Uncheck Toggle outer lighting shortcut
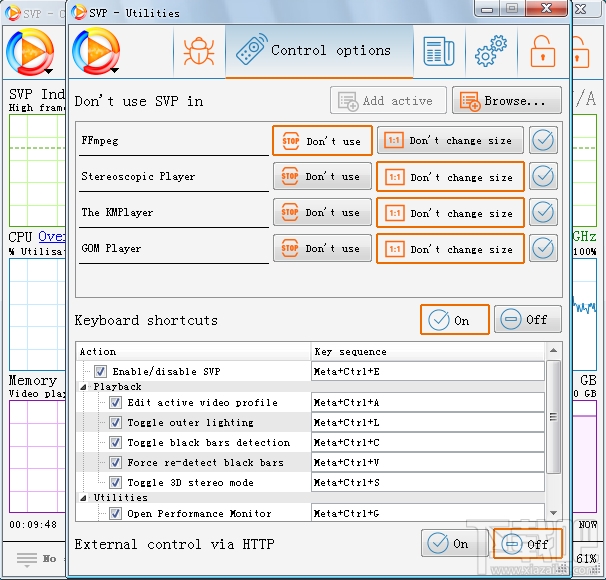This screenshot has width=606, height=580. point(116,423)
